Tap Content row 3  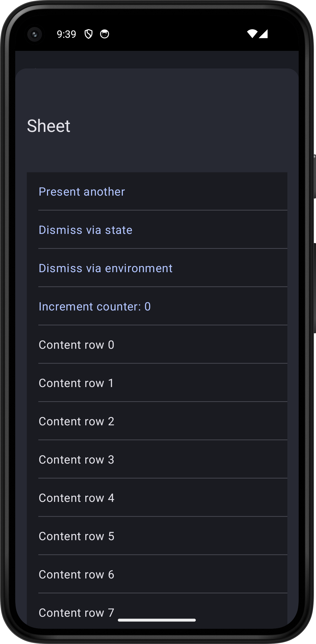pyautogui.click(x=76, y=460)
